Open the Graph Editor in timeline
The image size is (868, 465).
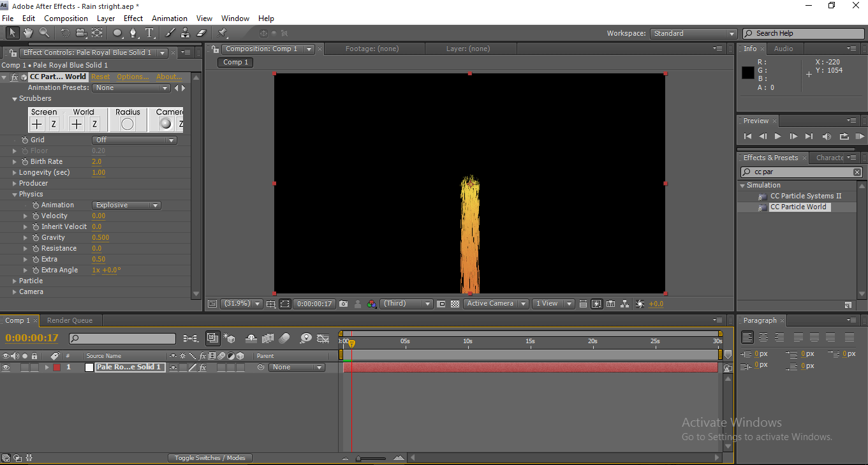323,339
